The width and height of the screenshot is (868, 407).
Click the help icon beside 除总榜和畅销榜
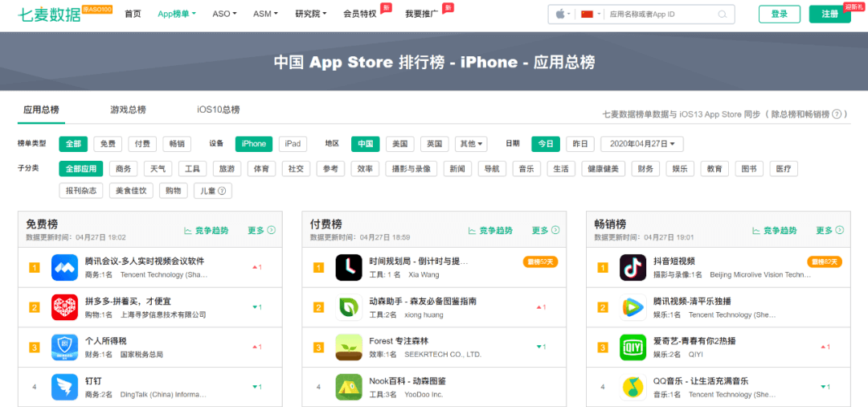(837, 114)
